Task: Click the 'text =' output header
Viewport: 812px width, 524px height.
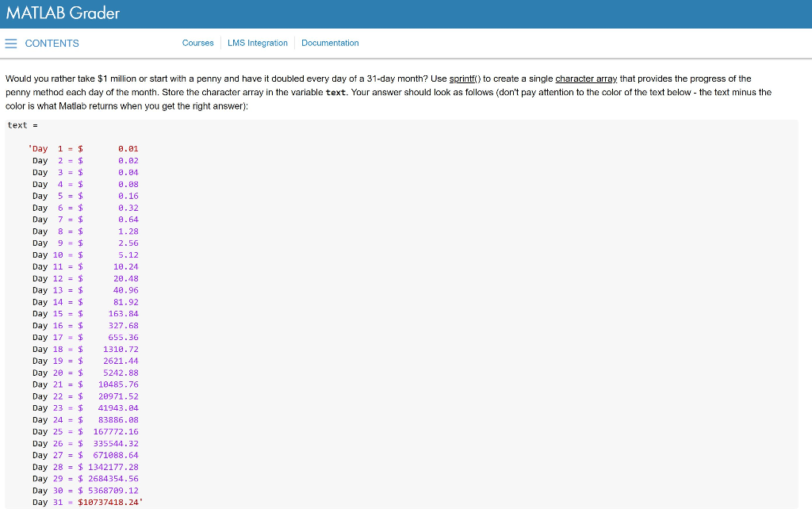Action: tap(20, 124)
